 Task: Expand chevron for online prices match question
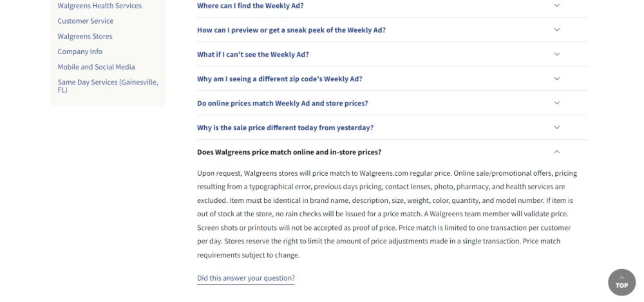click(x=557, y=103)
